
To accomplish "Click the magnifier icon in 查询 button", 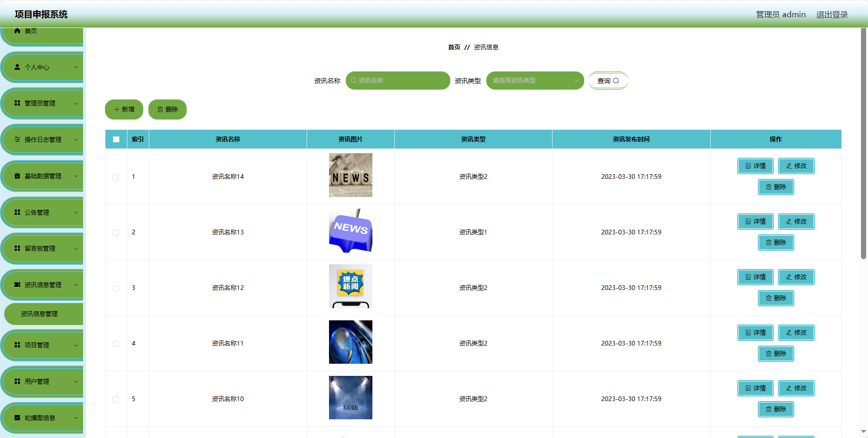I will (x=616, y=81).
